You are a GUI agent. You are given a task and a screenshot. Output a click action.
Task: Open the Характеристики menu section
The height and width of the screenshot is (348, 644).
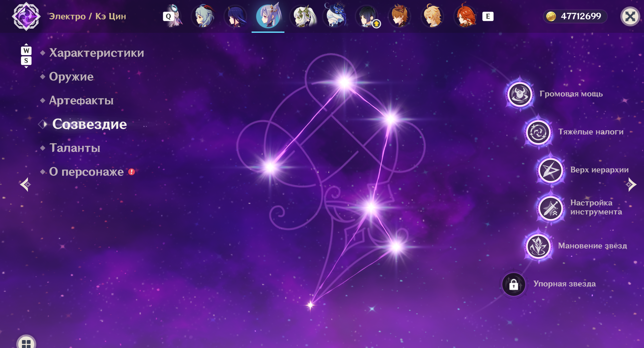[96, 53]
